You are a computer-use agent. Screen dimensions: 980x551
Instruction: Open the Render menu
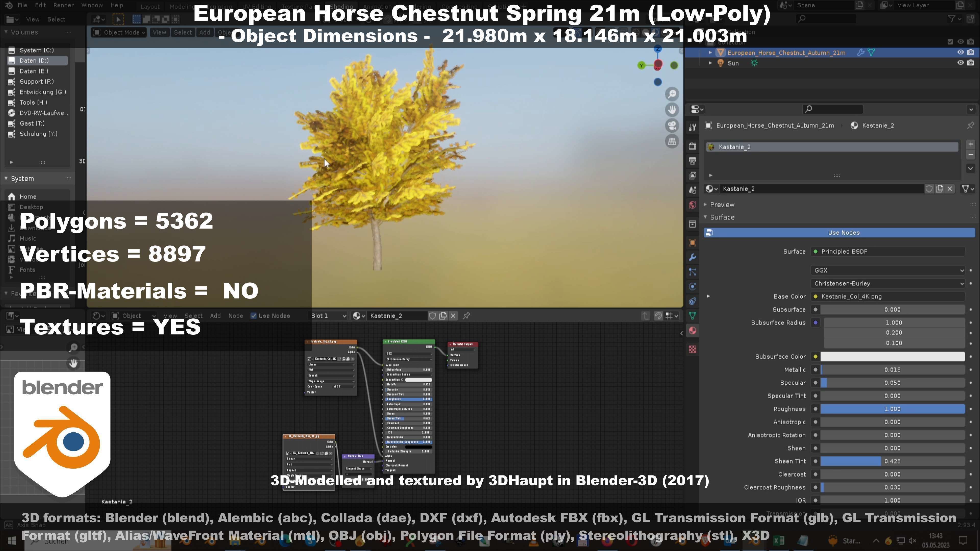click(64, 5)
